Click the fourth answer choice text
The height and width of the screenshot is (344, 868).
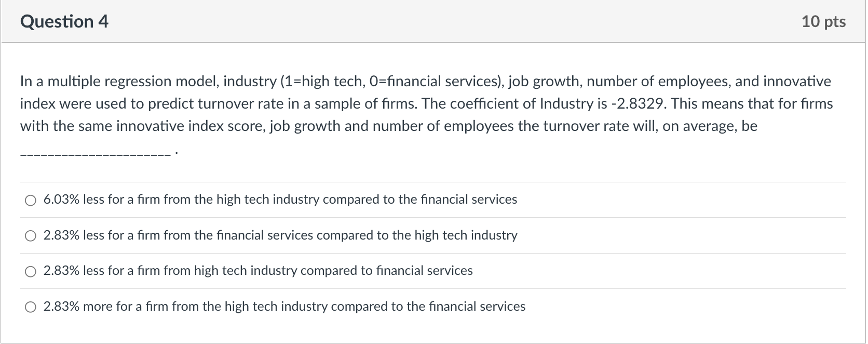[x=284, y=306]
